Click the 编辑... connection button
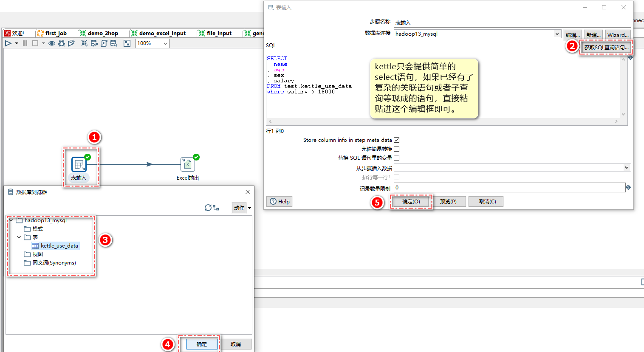This screenshot has height=352, width=644. pos(573,35)
